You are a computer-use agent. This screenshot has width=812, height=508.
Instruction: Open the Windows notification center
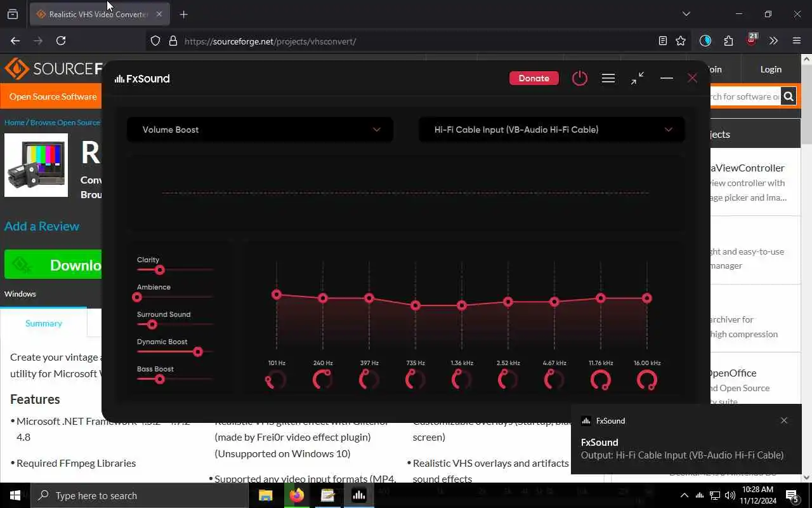click(x=792, y=495)
